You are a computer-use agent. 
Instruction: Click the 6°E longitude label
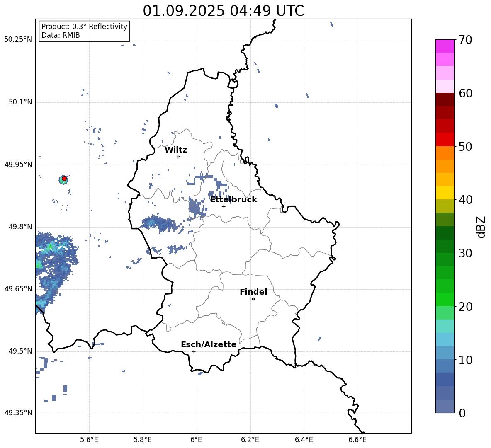coord(196,440)
